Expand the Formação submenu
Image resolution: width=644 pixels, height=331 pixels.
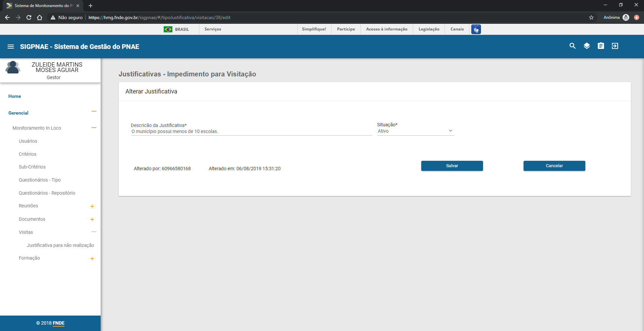(x=92, y=259)
